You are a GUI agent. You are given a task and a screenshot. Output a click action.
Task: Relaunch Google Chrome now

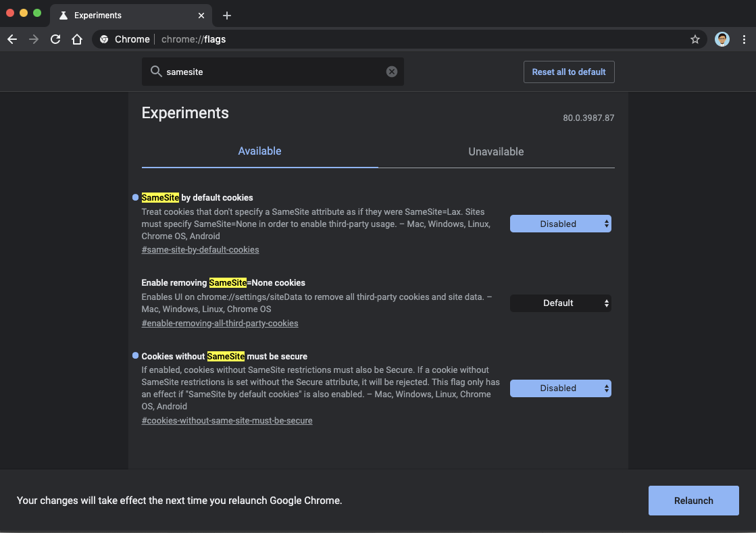point(693,501)
